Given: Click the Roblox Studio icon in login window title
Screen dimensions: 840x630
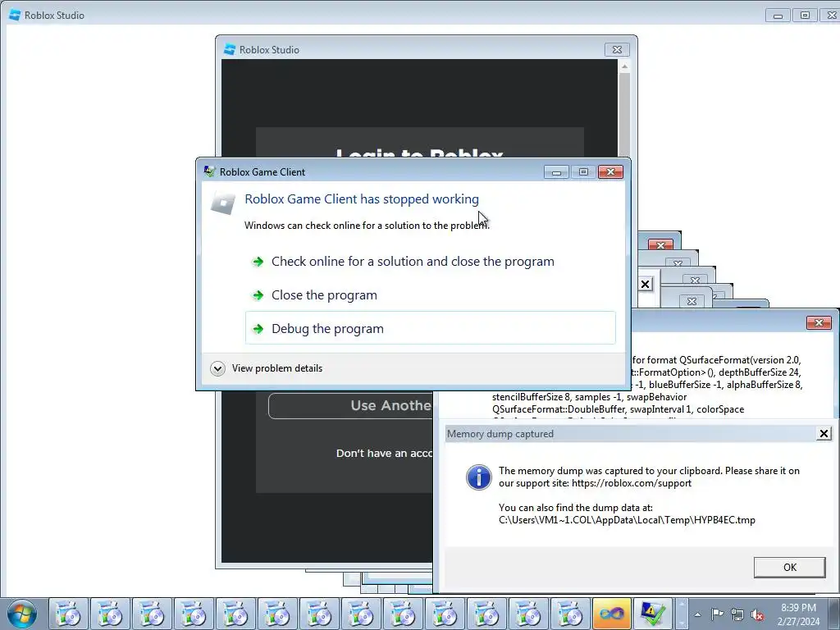Looking at the screenshot, I should coord(230,49).
